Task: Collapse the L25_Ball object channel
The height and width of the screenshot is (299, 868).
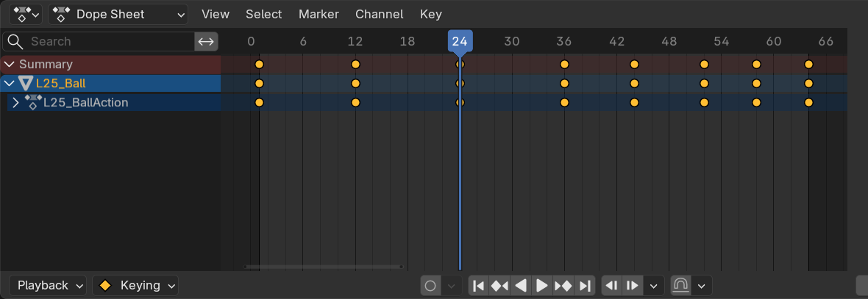Action: click(10, 84)
